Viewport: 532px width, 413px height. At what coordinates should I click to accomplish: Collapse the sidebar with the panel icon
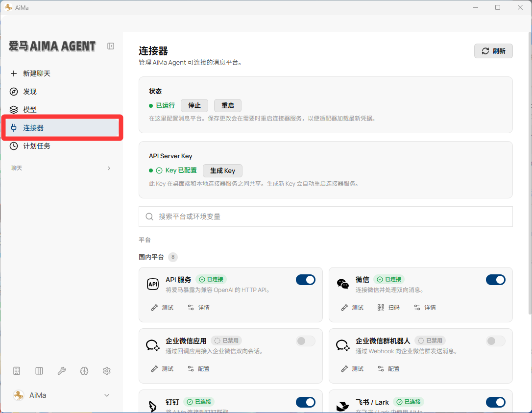(x=111, y=46)
